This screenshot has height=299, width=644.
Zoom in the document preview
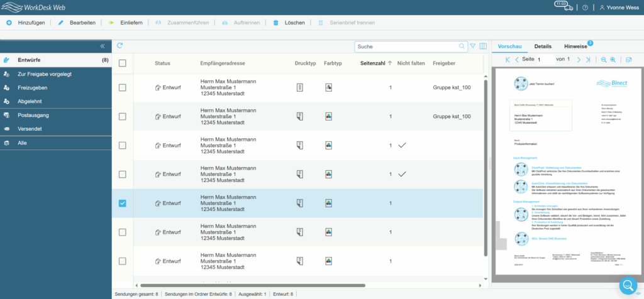click(613, 60)
